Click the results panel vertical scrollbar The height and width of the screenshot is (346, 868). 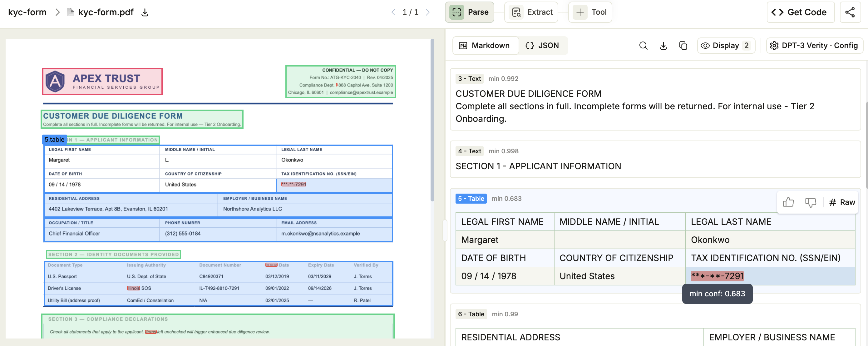coord(866,145)
